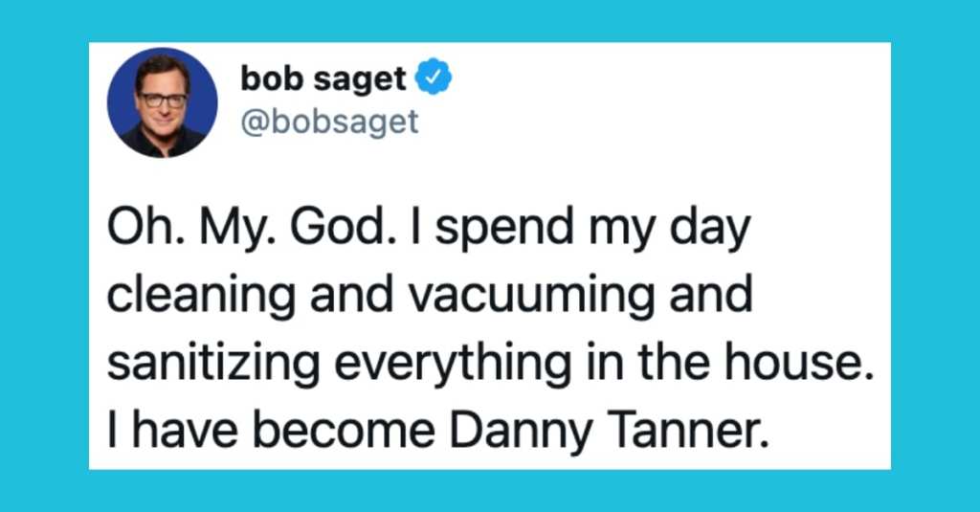Click the word "cleaning" in the tweet
Viewport: 980px width, 512px height.
coord(201,296)
